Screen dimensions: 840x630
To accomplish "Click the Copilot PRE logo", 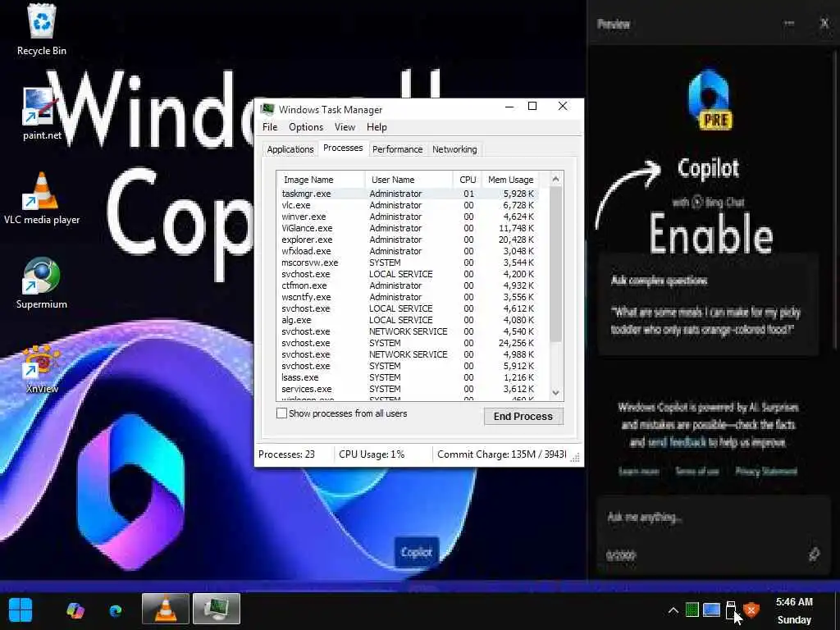I will click(710, 98).
